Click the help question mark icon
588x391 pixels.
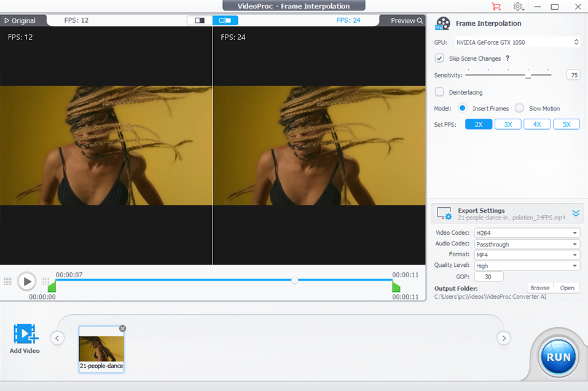tap(508, 58)
